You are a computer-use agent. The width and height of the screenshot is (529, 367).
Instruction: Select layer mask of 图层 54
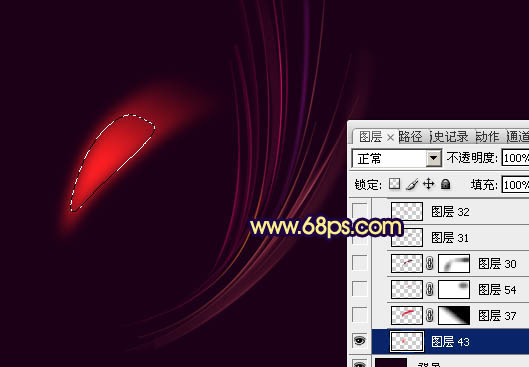click(454, 289)
